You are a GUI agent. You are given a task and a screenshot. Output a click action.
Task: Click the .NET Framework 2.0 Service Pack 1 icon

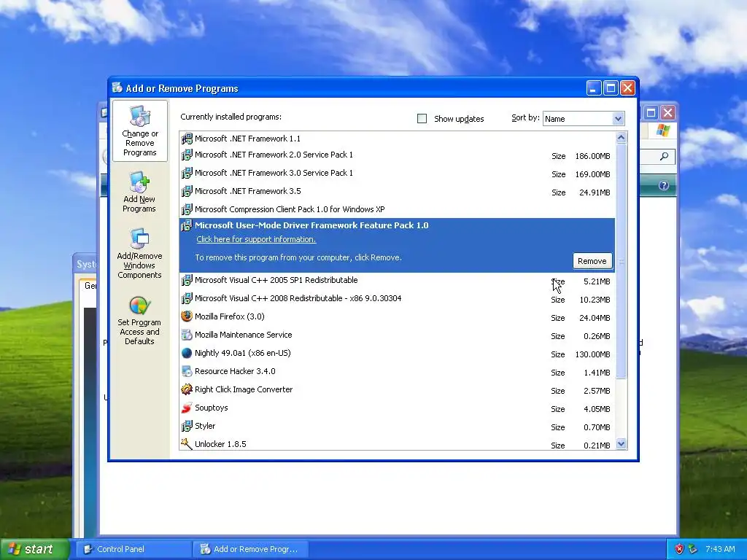[x=187, y=155]
